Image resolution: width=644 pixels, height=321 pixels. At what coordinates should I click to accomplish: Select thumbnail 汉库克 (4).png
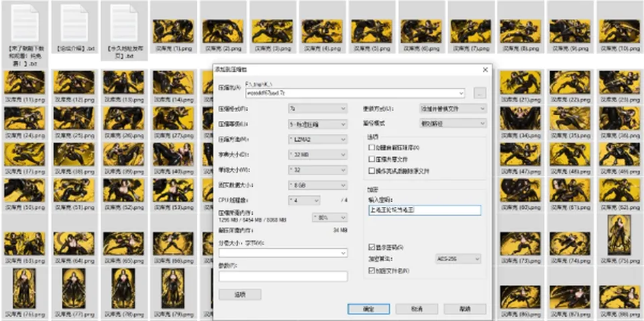pyautogui.click(x=322, y=32)
